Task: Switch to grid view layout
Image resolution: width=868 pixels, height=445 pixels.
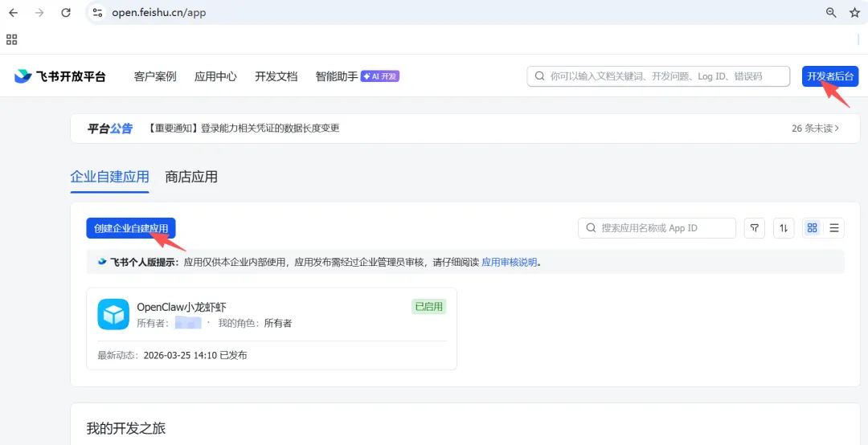Action: 813,228
